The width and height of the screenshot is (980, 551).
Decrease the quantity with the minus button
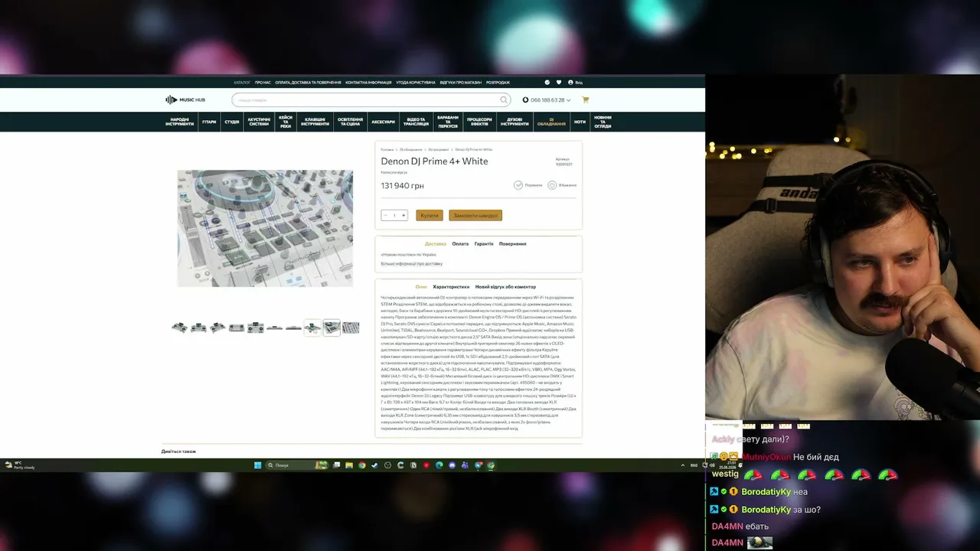[x=385, y=215]
